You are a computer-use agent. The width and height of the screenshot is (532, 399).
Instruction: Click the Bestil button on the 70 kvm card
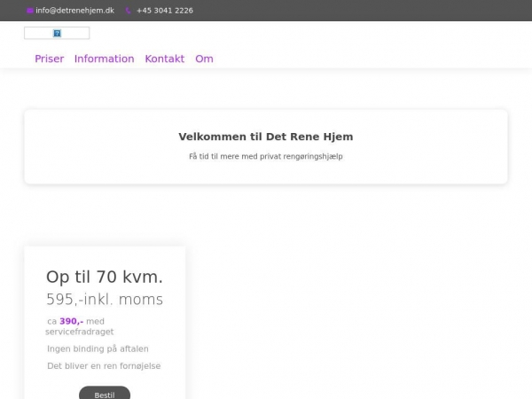105,394
